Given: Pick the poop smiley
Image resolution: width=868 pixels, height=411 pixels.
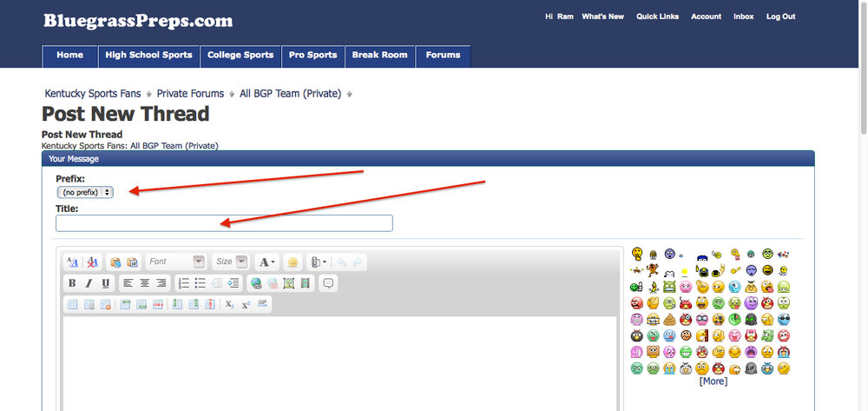Looking at the screenshot, I should click(669, 319).
